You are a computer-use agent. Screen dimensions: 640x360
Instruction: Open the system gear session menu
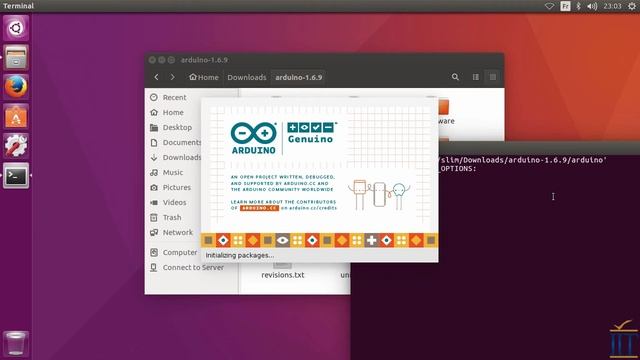tap(631, 6)
